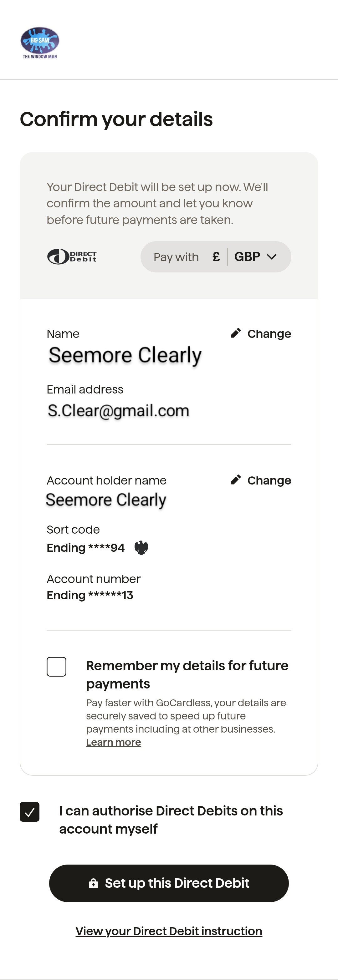Image resolution: width=338 pixels, height=980 pixels.
Task: Click the pound sign currency symbol
Action: tap(216, 257)
